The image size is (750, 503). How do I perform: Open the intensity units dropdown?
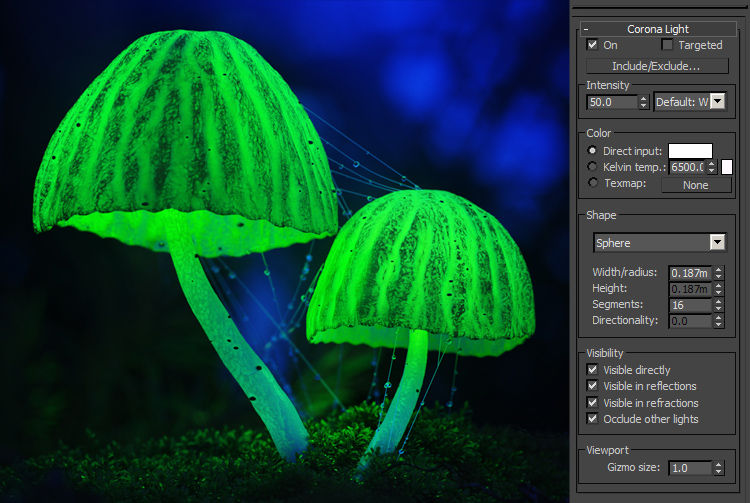pos(718,101)
